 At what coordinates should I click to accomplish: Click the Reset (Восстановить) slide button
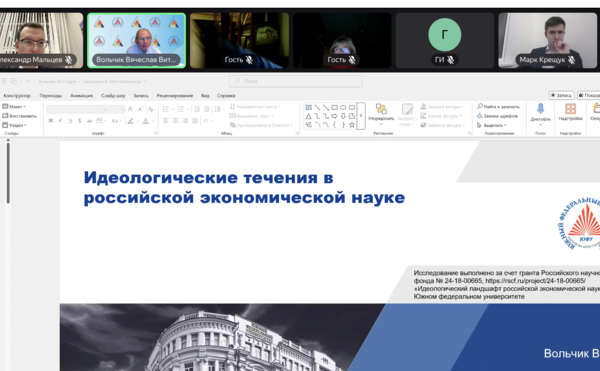[20, 116]
